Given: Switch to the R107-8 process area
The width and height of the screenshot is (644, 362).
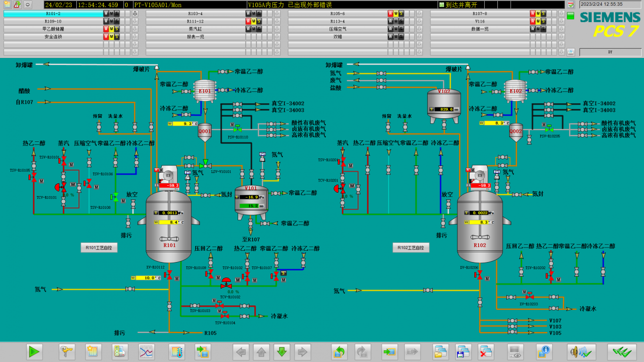Looking at the screenshot, I should click(x=479, y=14).
